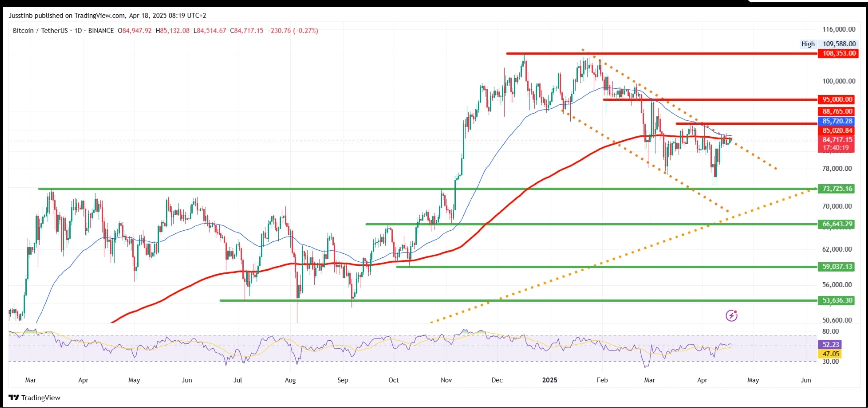Click the RSI value tag 52.23
The width and height of the screenshot is (868, 408).
point(830,344)
